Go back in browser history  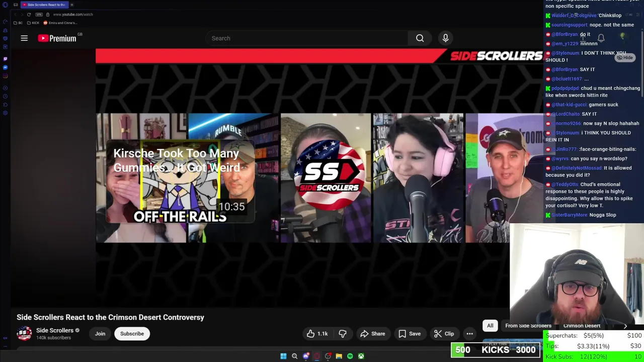(x=15, y=15)
